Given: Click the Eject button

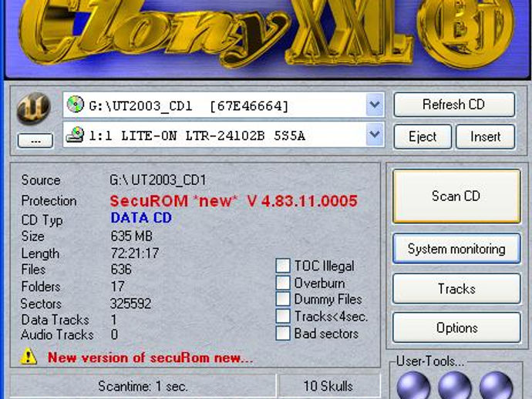Looking at the screenshot, I should [x=423, y=136].
